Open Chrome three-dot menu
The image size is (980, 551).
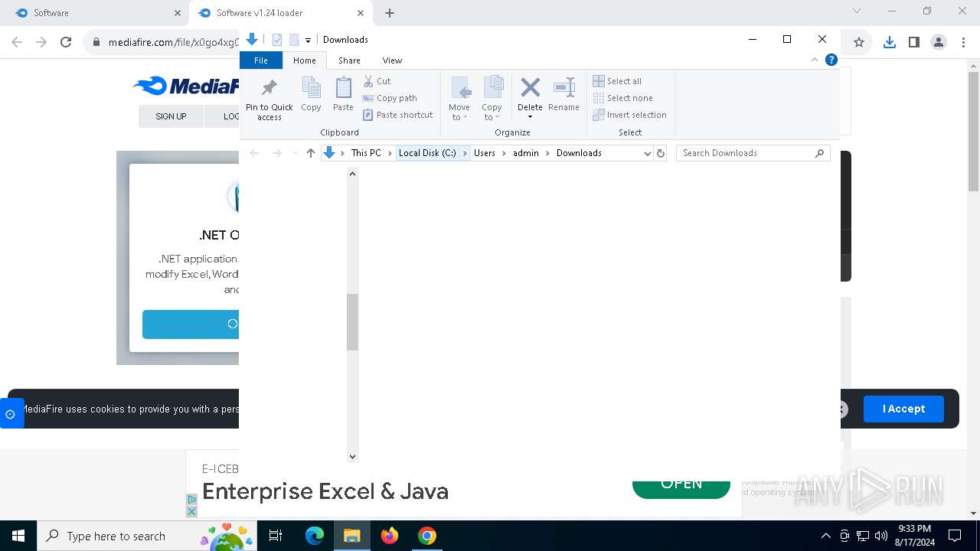click(x=963, y=43)
